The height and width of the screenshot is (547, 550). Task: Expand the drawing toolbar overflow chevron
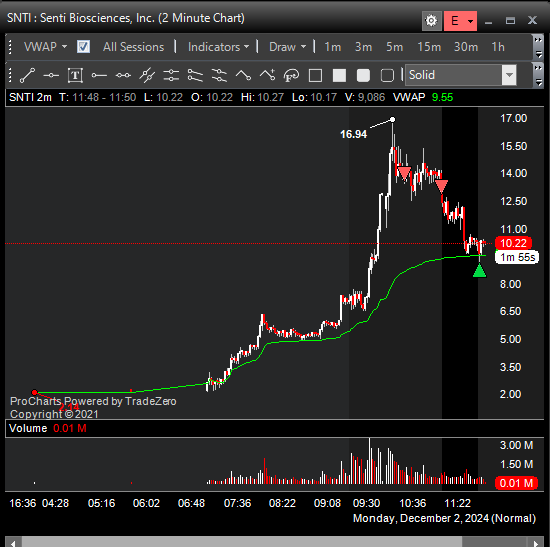pyautogui.click(x=538, y=67)
